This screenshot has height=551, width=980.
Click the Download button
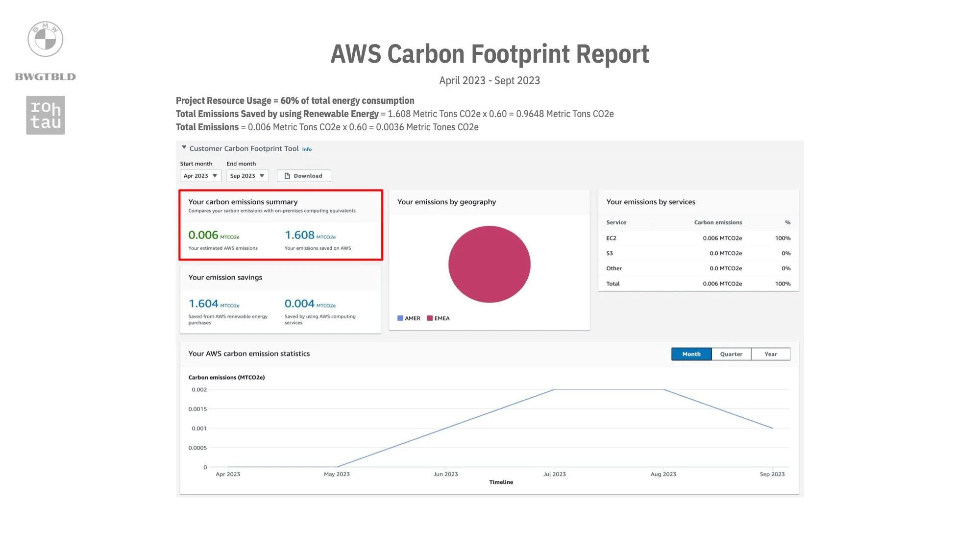(x=304, y=176)
